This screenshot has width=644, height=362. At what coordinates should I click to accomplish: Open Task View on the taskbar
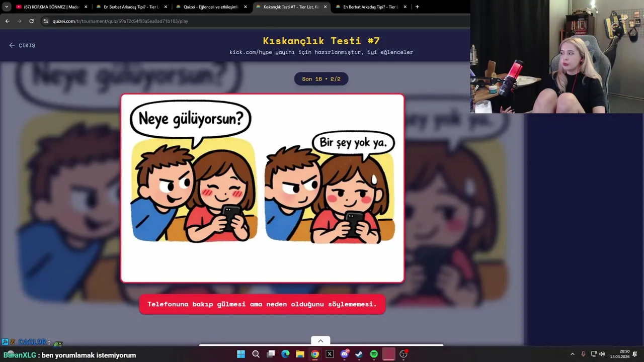point(271,354)
